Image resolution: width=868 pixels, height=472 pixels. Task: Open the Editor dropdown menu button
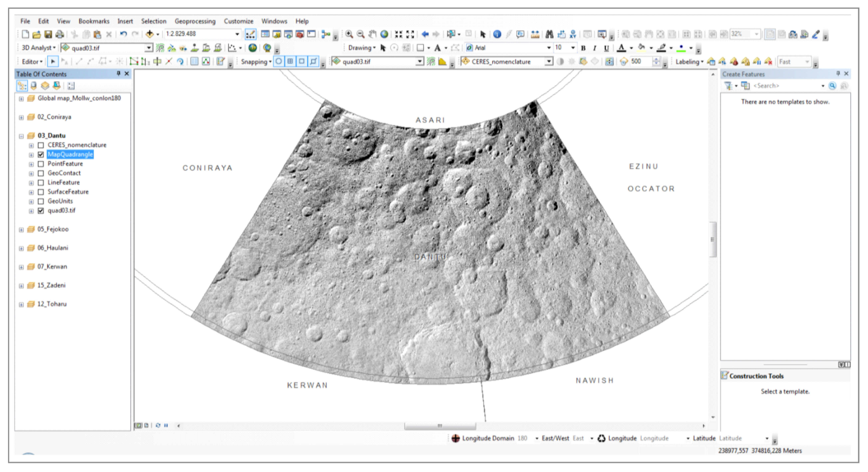tap(32, 62)
